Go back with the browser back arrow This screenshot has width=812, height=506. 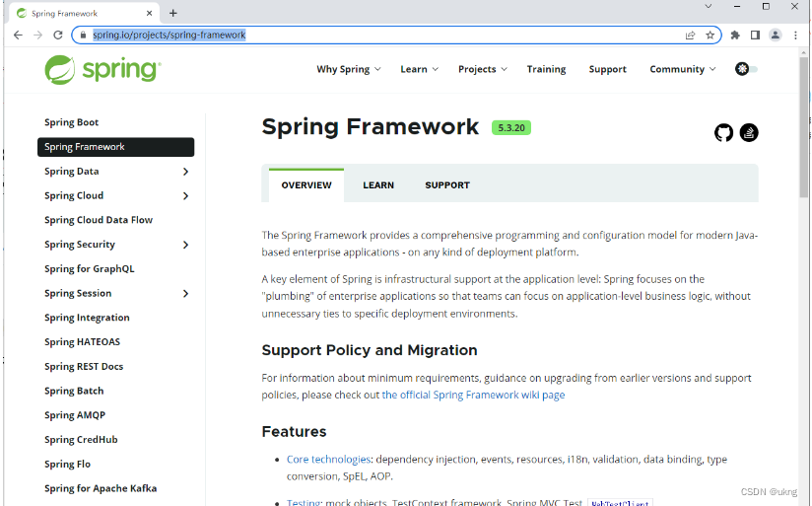pyautogui.click(x=18, y=35)
